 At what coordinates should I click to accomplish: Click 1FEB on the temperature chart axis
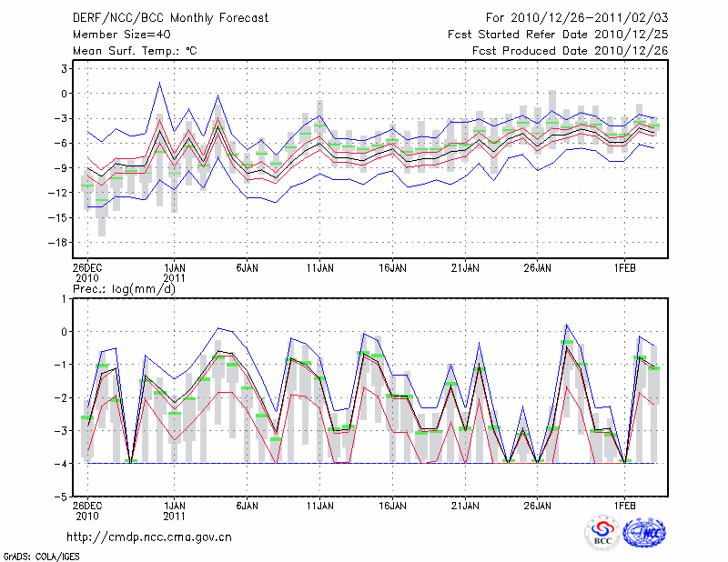click(x=624, y=269)
